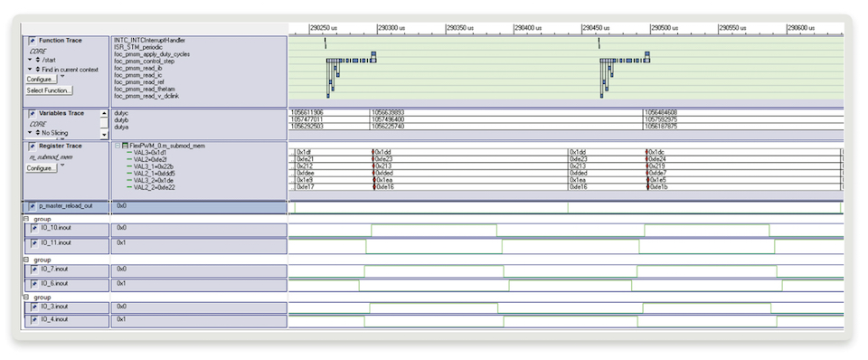Click the pin icon next to IO_10.inout
Screen dimensions: 868x360
34,228
